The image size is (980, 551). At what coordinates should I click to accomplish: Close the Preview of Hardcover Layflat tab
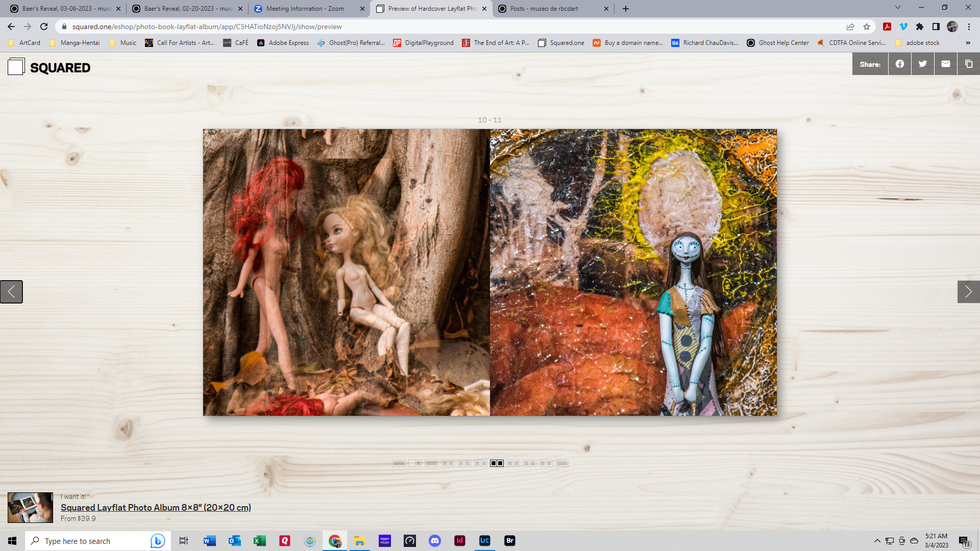click(484, 9)
